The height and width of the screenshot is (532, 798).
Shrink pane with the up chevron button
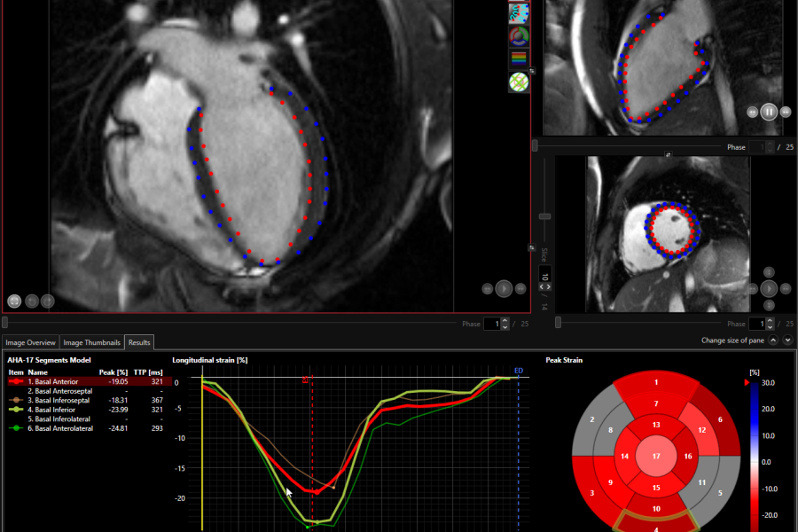point(772,340)
